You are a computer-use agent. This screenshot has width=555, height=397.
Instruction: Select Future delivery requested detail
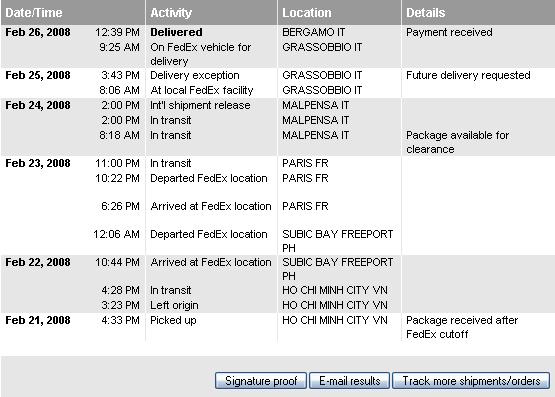(x=468, y=75)
